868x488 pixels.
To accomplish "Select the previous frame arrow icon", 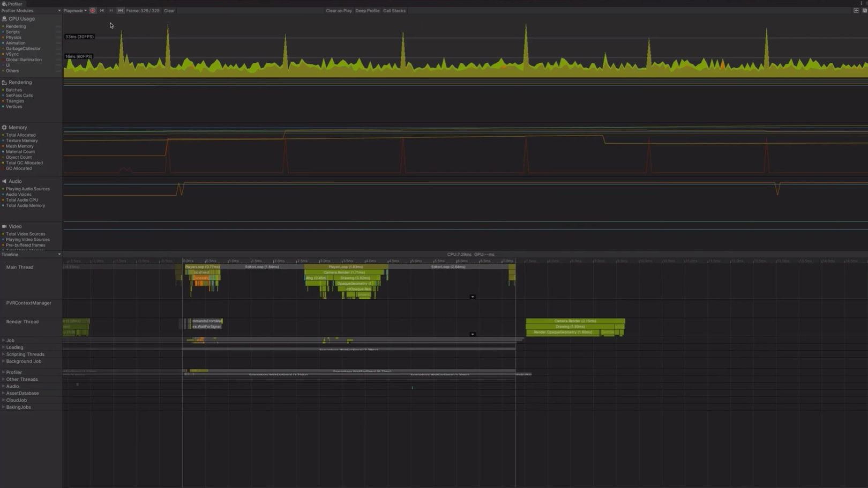I will 102,11.
